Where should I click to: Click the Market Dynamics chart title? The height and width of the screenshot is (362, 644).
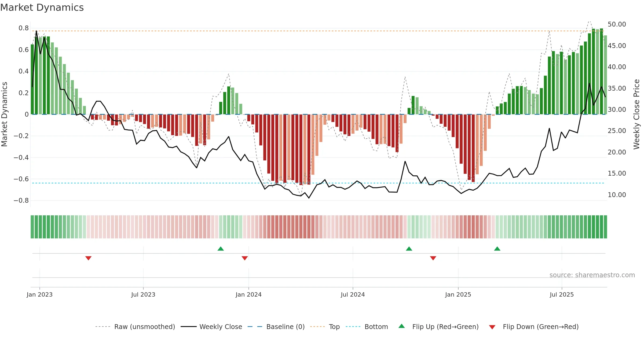42,8
